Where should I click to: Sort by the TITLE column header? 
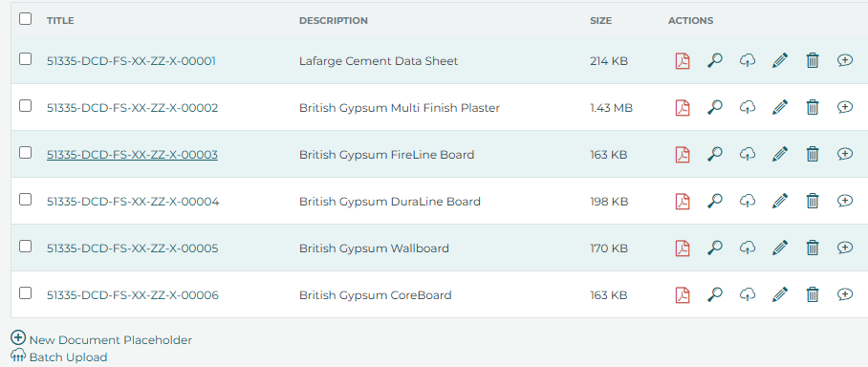click(60, 20)
